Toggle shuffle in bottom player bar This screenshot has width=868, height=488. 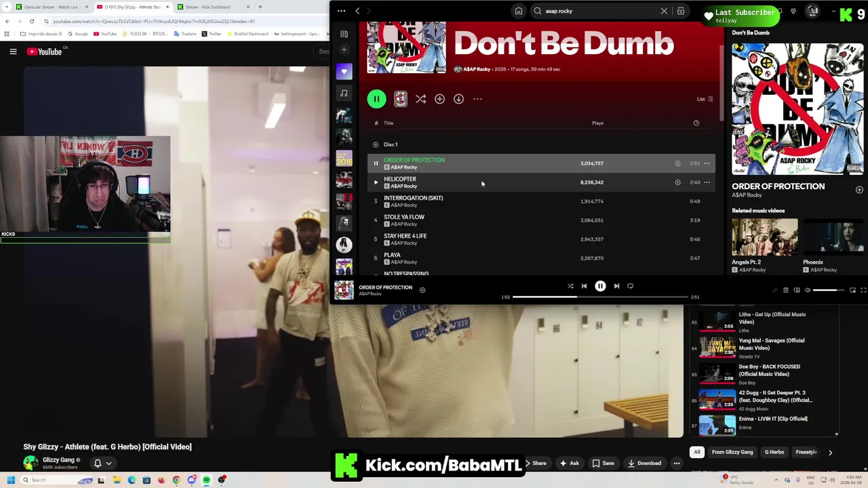point(570,286)
